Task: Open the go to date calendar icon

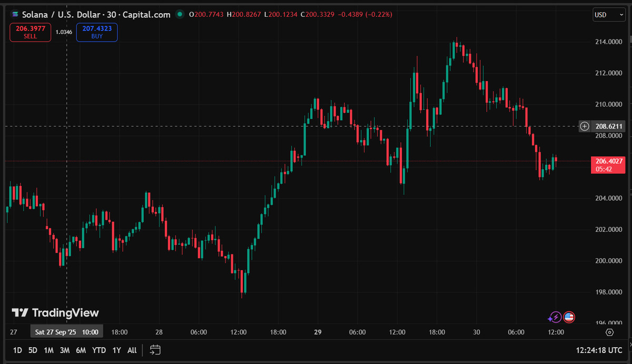Action: tap(155, 350)
